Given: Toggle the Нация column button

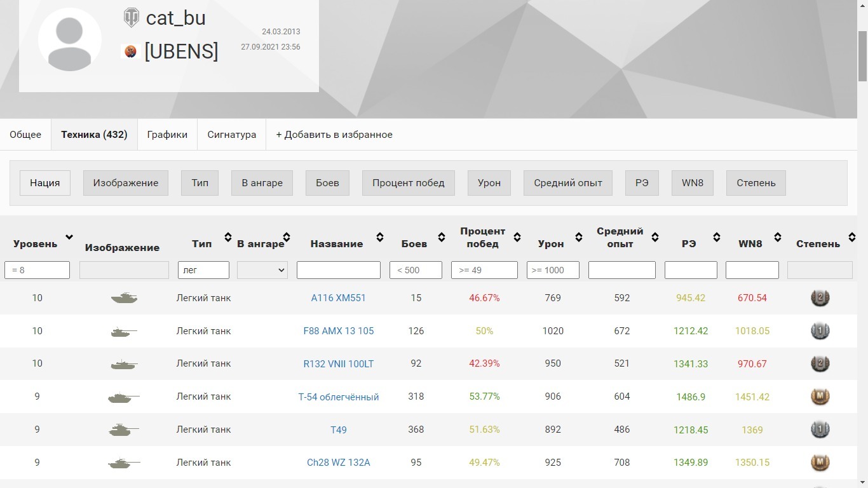Looking at the screenshot, I should [45, 183].
